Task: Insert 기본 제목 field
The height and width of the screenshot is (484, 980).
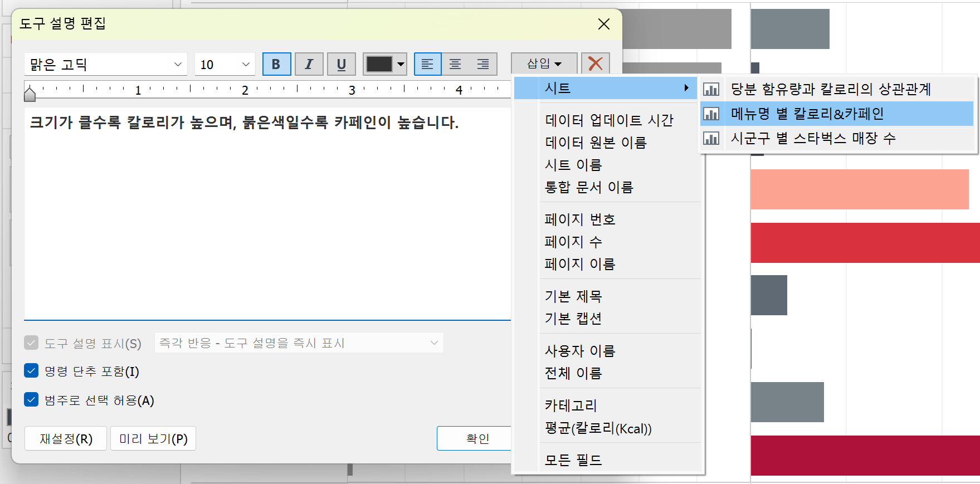Action: click(573, 296)
